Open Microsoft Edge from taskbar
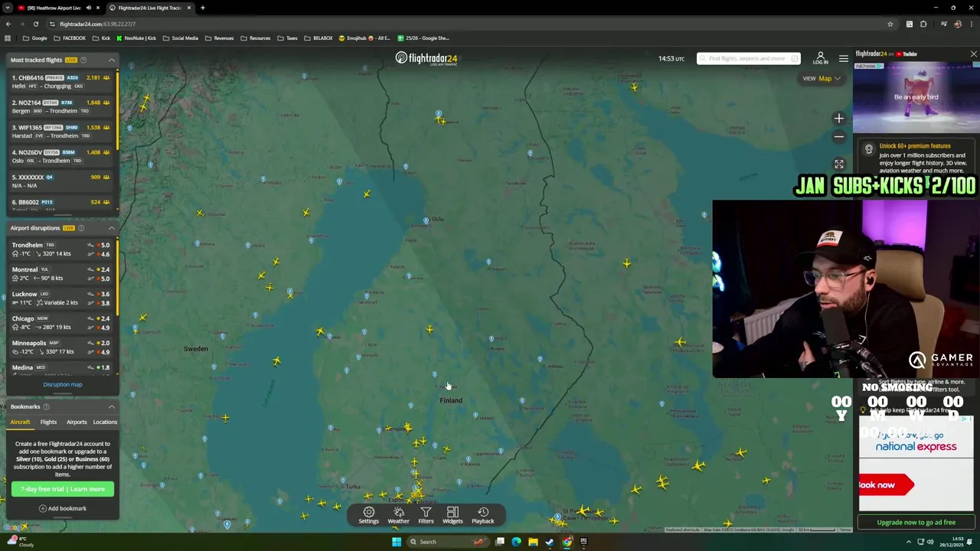This screenshot has width=980, height=551. click(516, 542)
